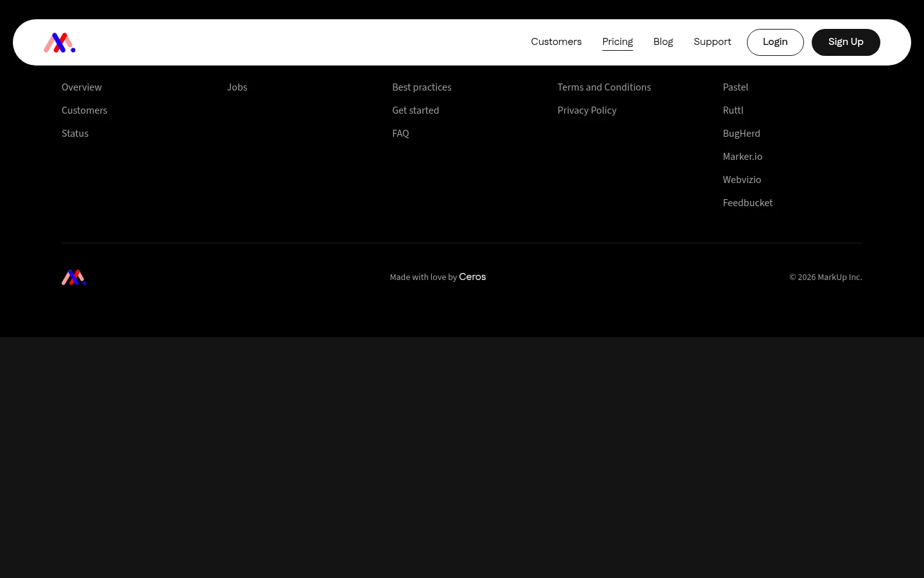Go to the Blog nav item
This screenshot has width=924, height=578.
coord(663,42)
